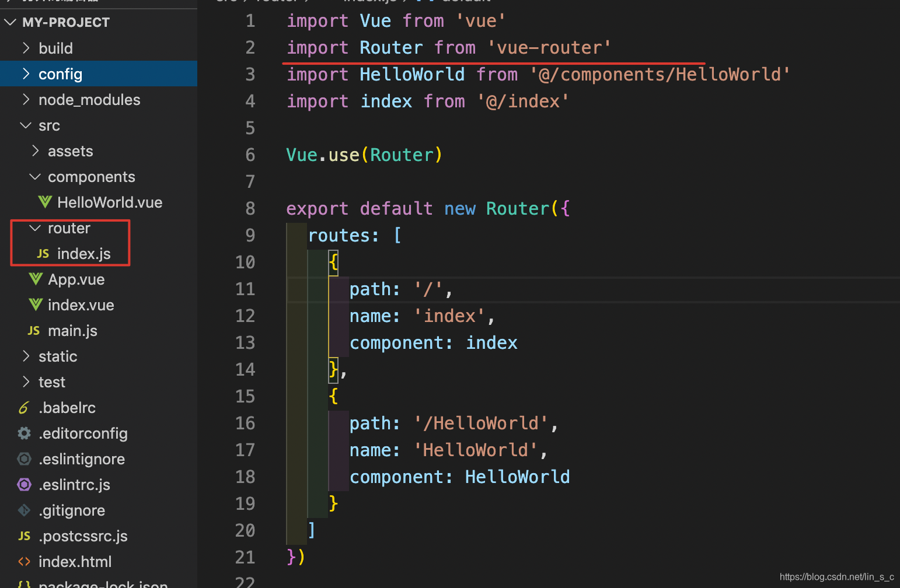The height and width of the screenshot is (588, 900).
Task: Open index.js in router folder
Action: 99,254
